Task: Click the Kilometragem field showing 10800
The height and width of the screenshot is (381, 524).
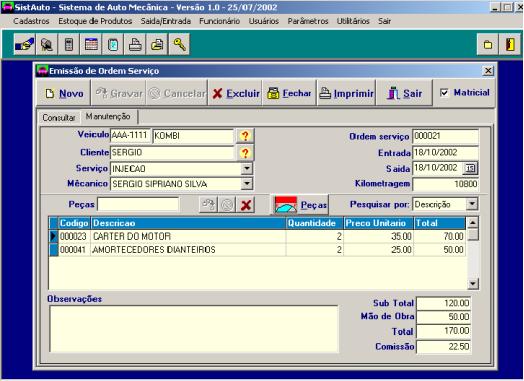Action: pos(445,184)
